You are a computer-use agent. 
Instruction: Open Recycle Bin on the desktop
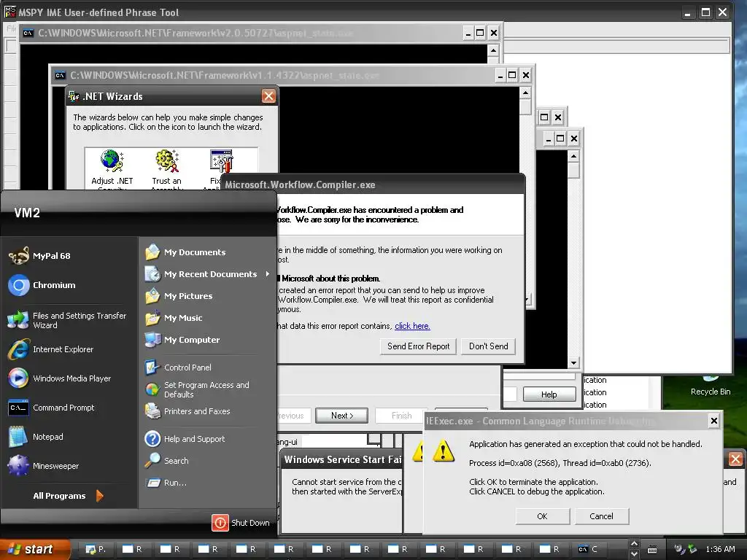(x=711, y=386)
